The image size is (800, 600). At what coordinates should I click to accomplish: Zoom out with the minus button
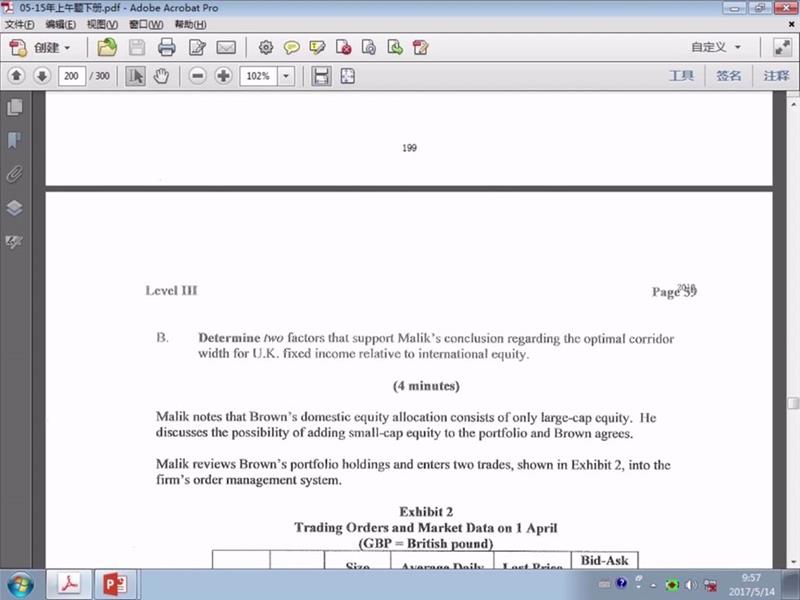coord(197,76)
